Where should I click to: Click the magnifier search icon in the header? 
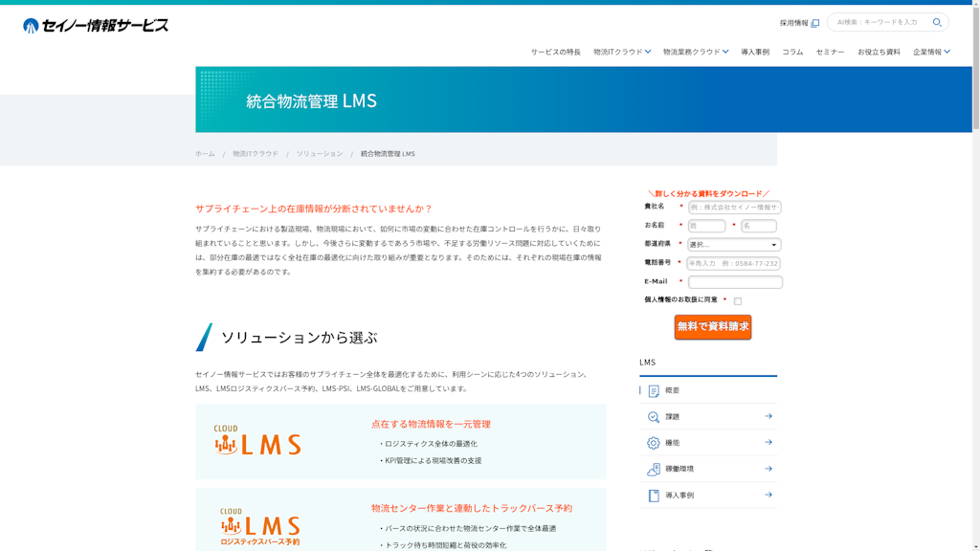937,23
